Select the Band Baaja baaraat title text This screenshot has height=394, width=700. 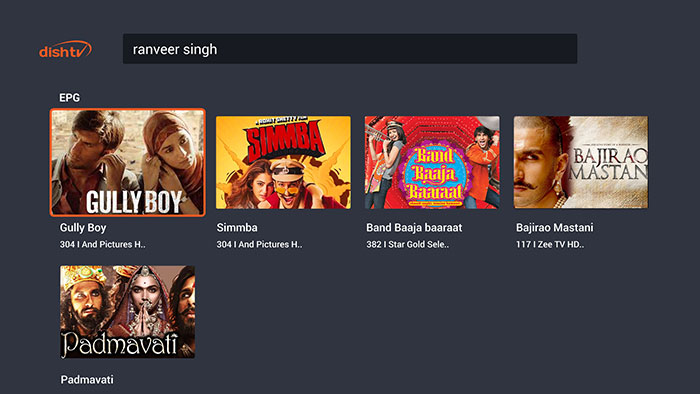pyautogui.click(x=414, y=228)
